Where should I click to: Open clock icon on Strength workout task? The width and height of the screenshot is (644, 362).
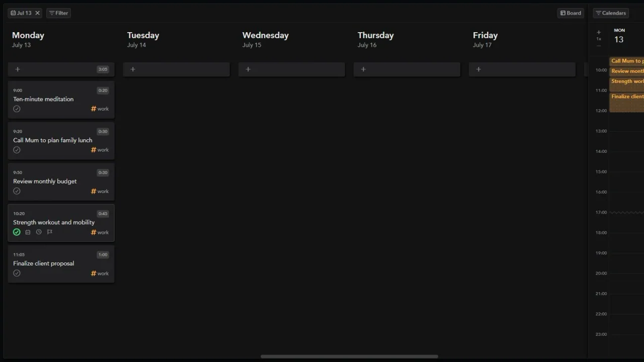39,232
